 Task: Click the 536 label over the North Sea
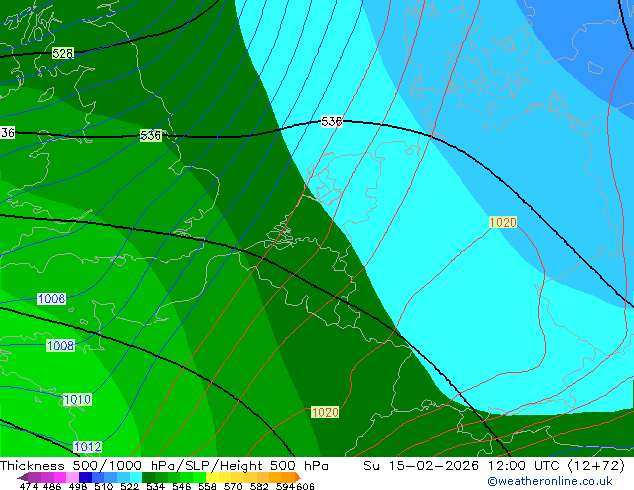(332, 121)
